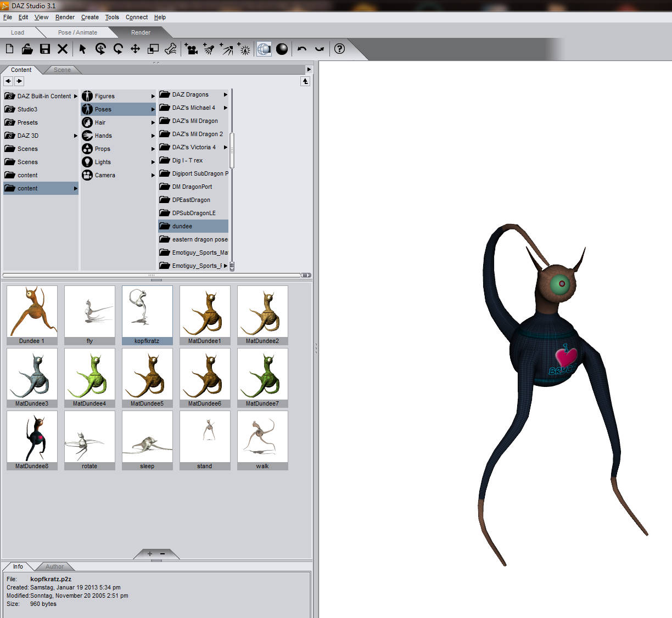Expand the DAZ Dragons folder arrow
This screenshot has height=618, width=672.
pyautogui.click(x=225, y=94)
